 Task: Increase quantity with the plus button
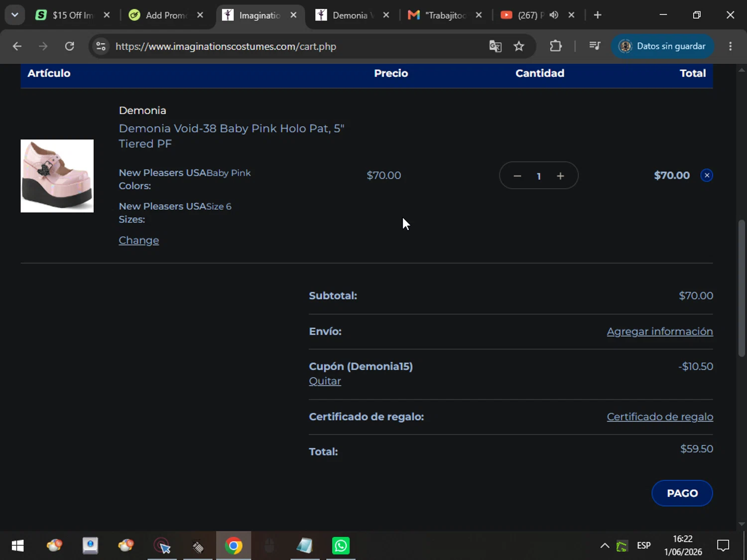pyautogui.click(x=560, y=176)
